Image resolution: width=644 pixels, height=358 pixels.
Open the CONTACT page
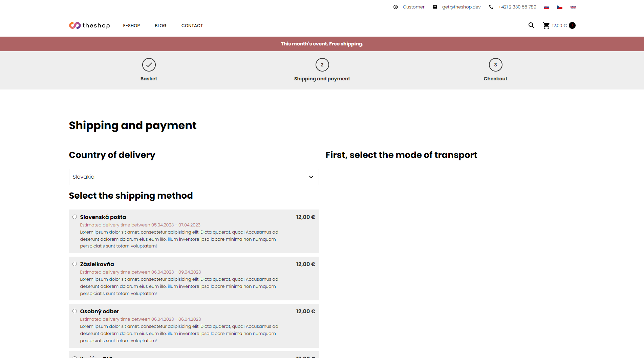(192, 26)
